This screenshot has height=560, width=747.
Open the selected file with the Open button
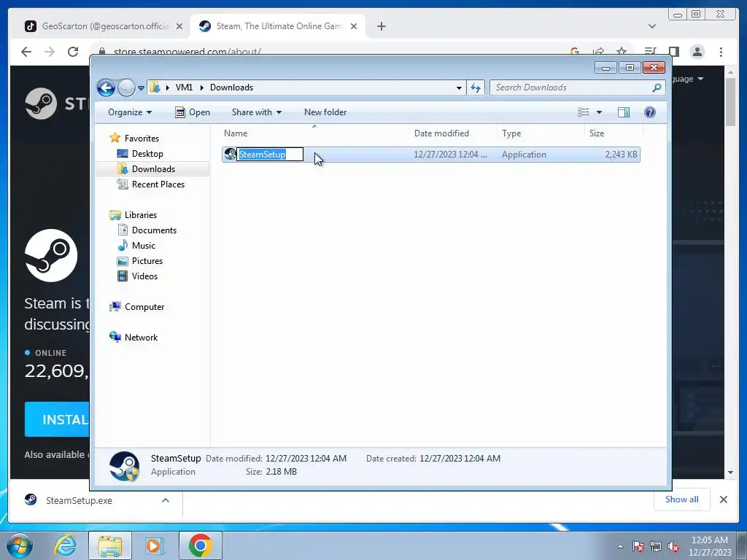(193, 112)
